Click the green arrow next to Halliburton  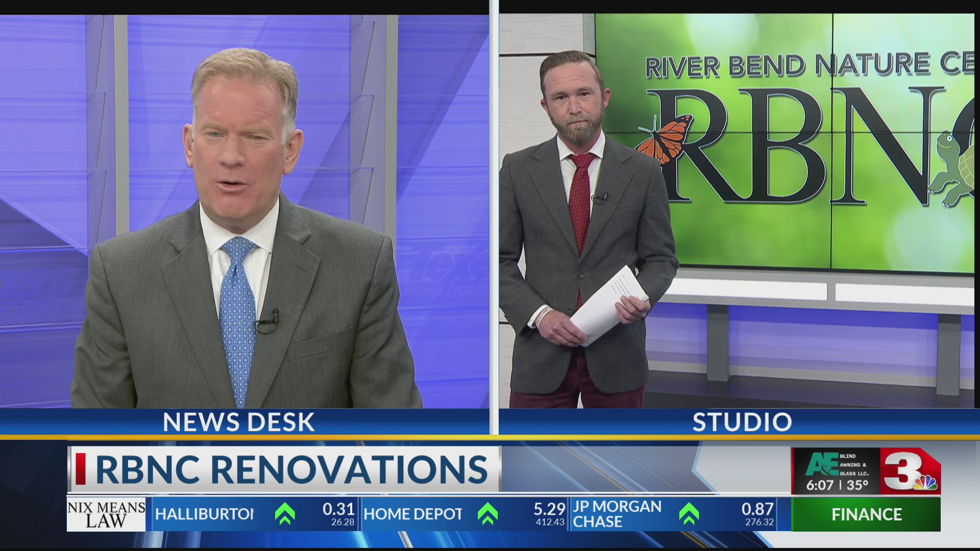point(284,514)
